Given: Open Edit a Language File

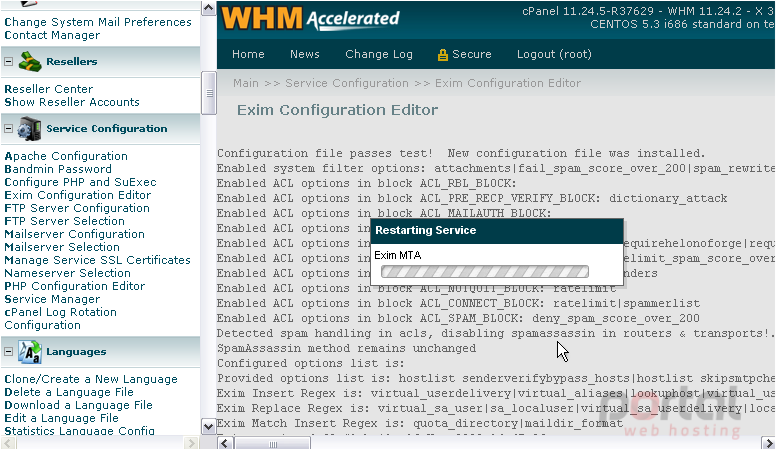Looking at the screenshot, I should (61, 418).
